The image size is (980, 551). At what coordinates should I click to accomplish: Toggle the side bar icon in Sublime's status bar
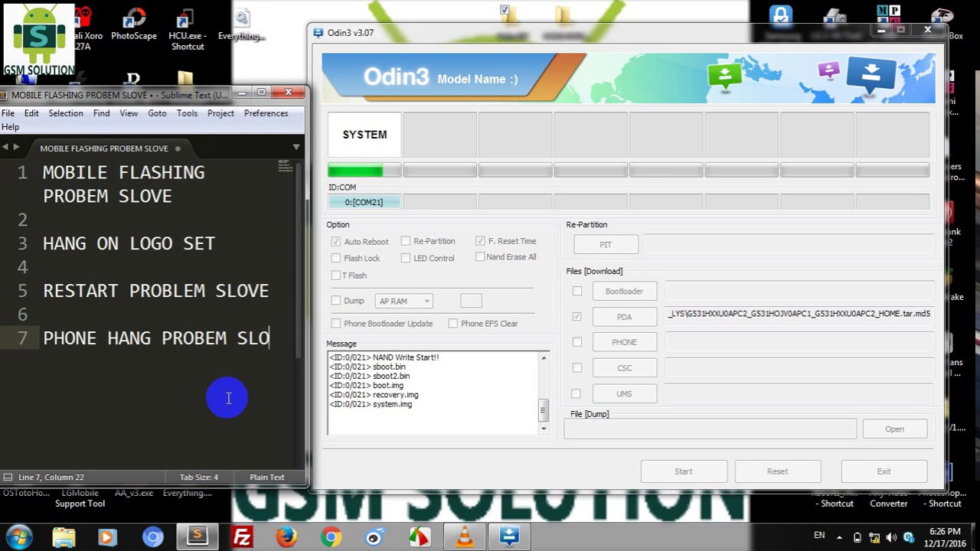click(x=8, y=477)
